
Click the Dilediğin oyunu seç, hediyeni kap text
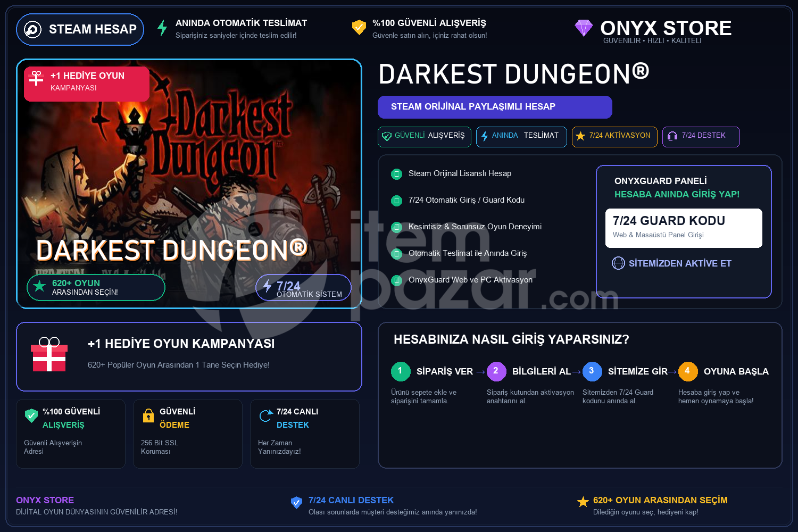click(x=645, y=512)
